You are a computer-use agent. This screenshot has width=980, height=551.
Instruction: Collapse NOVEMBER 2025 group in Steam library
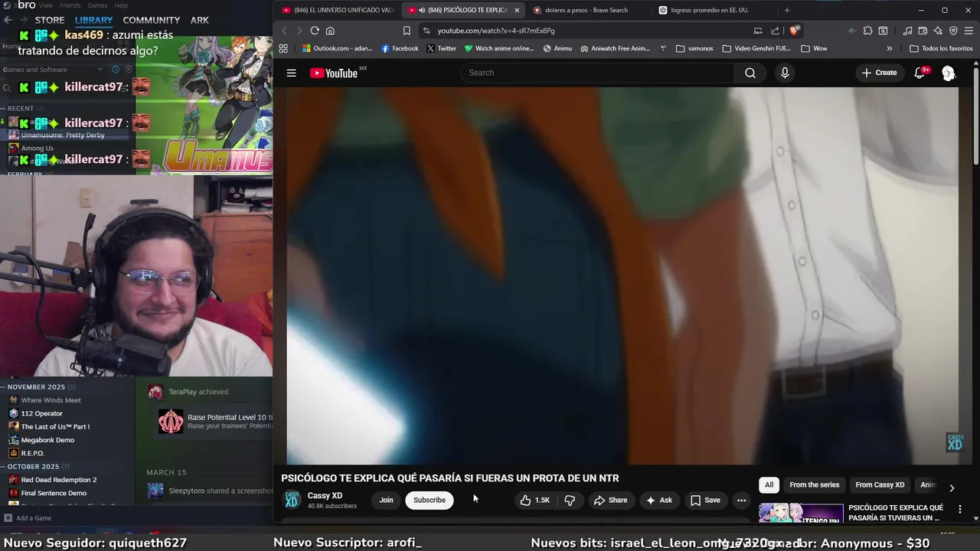point(3,386)
